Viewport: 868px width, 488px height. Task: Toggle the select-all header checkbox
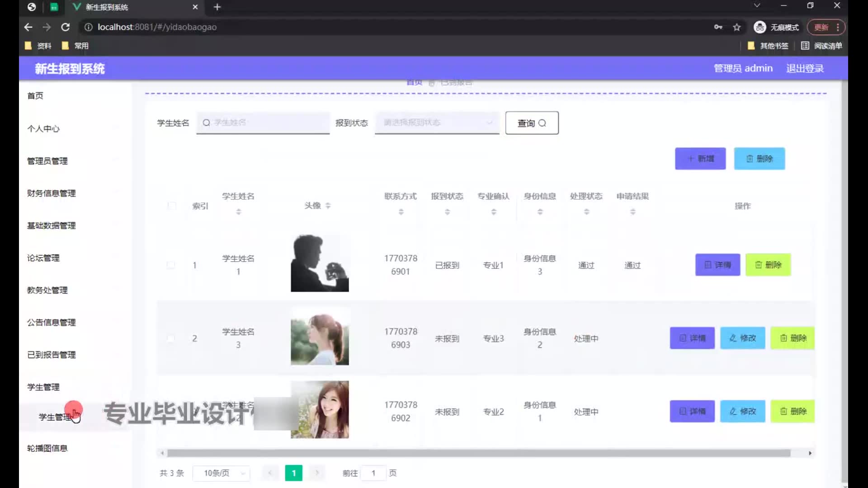pos(172,206)
